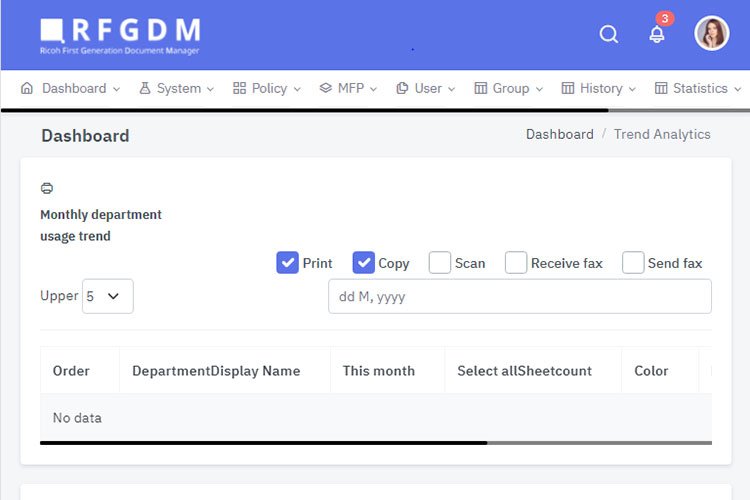Click the This month column header
The height and width of the screenshot is (500, 750).
378,370
